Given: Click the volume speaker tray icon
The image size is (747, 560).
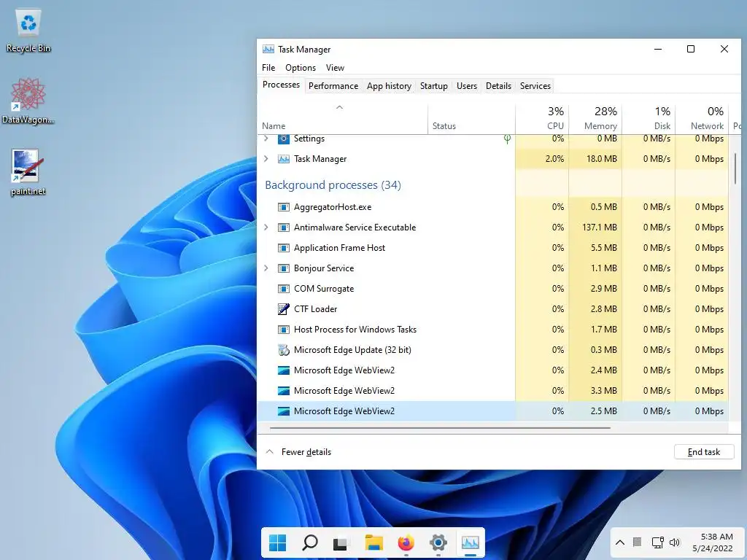Looking at the screenshot, I should click(675, 542).
